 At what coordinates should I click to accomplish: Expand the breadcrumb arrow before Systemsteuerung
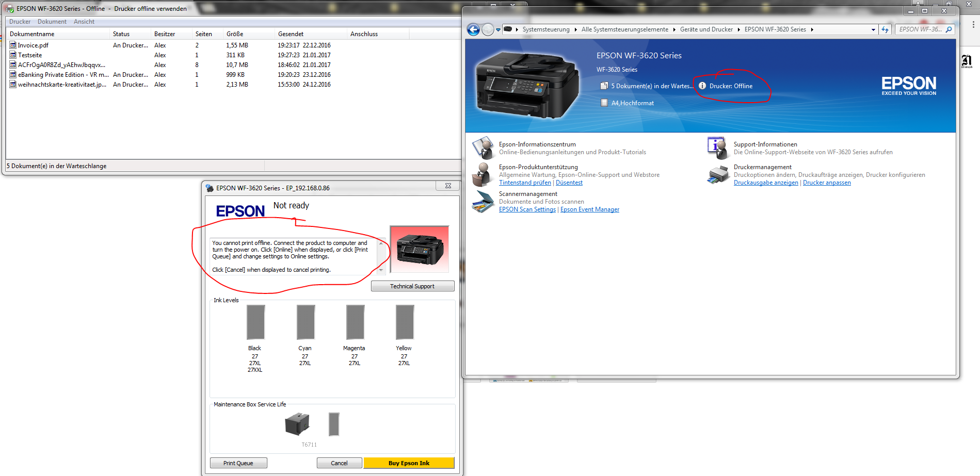(517, 29)
